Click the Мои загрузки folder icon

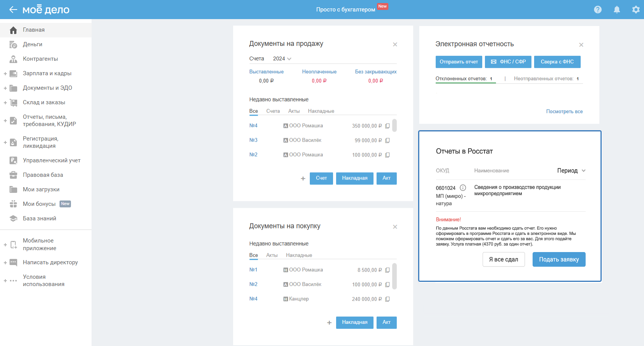(x=13, y=190)
